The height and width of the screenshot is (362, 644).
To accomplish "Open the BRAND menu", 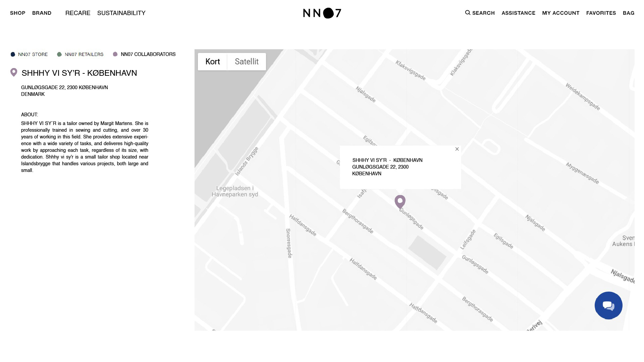I will point(42,13).
